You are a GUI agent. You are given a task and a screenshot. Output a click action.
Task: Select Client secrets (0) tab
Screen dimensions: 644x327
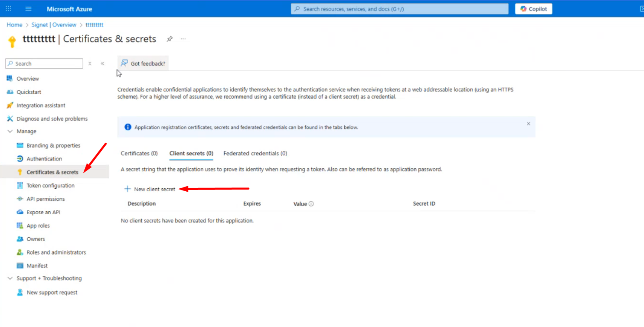coord(191,153)
